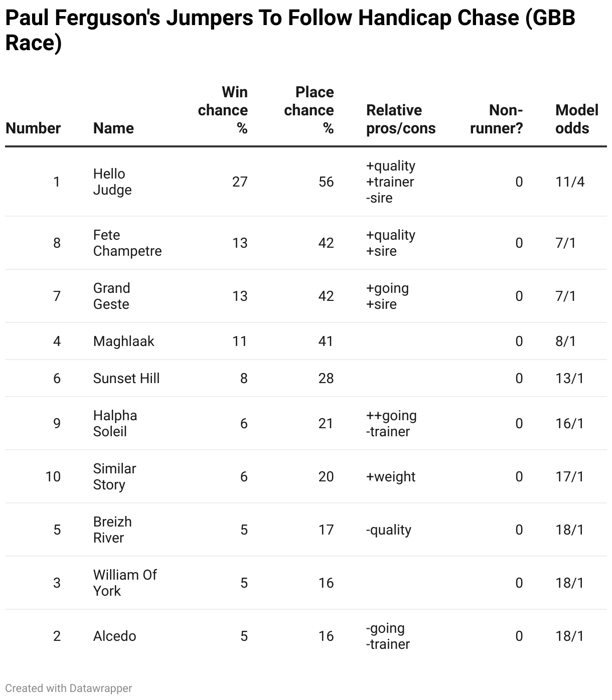The image size is (612, 700).
Task: Select Similar Story's +weight cell
Action: 391,477
